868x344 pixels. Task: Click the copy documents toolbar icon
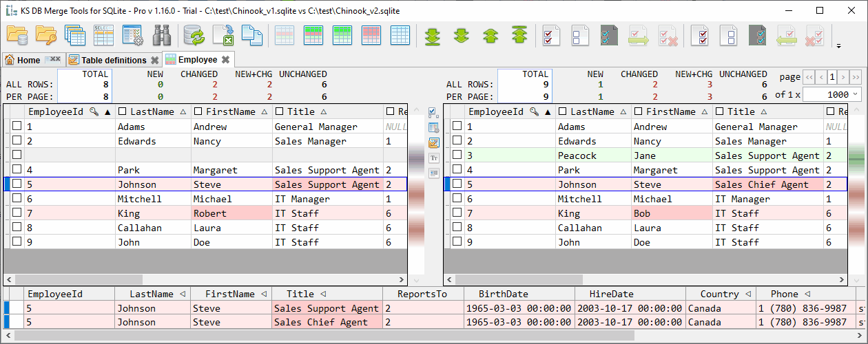[252, 35]
